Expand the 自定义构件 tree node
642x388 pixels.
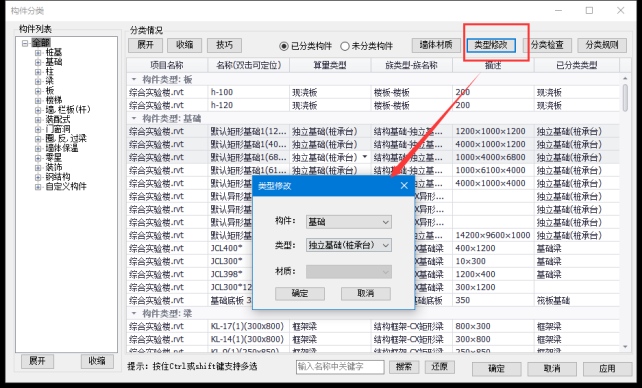38,187
